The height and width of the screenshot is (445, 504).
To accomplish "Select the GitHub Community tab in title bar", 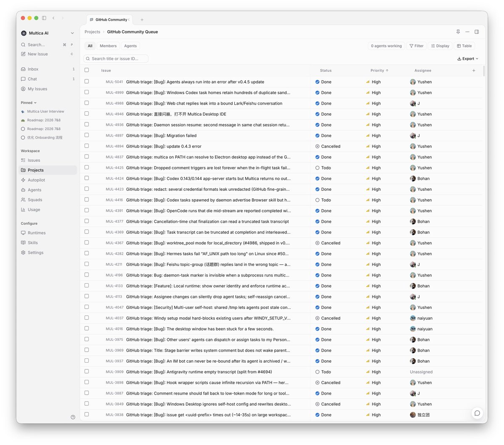I will [x=110, y=20].
